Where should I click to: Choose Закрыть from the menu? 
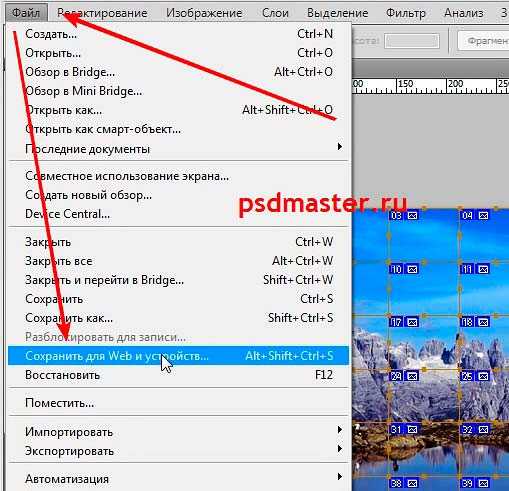coord(178,242)
